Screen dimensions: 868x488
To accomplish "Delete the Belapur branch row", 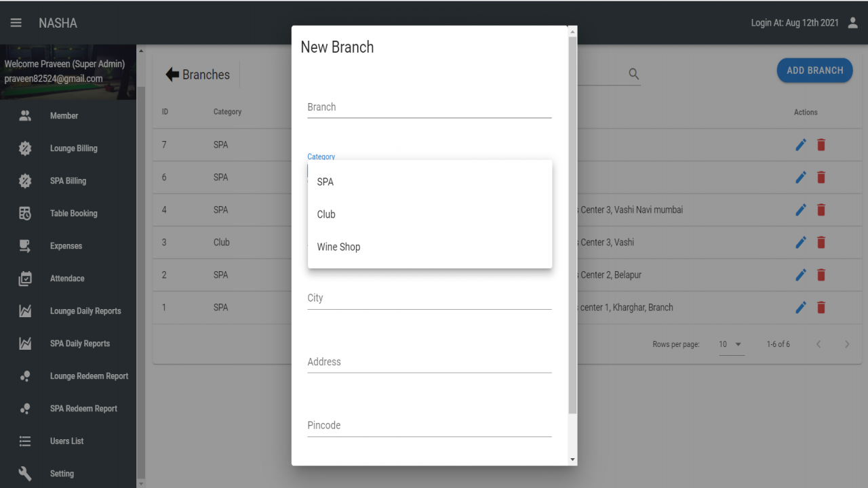I will click(821, 274).
